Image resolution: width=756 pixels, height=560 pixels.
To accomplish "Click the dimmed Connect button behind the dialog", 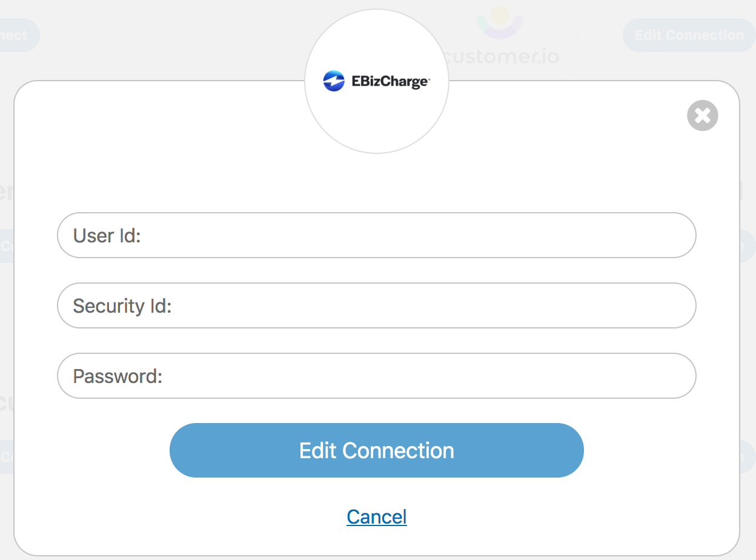I will click(18, 35).
